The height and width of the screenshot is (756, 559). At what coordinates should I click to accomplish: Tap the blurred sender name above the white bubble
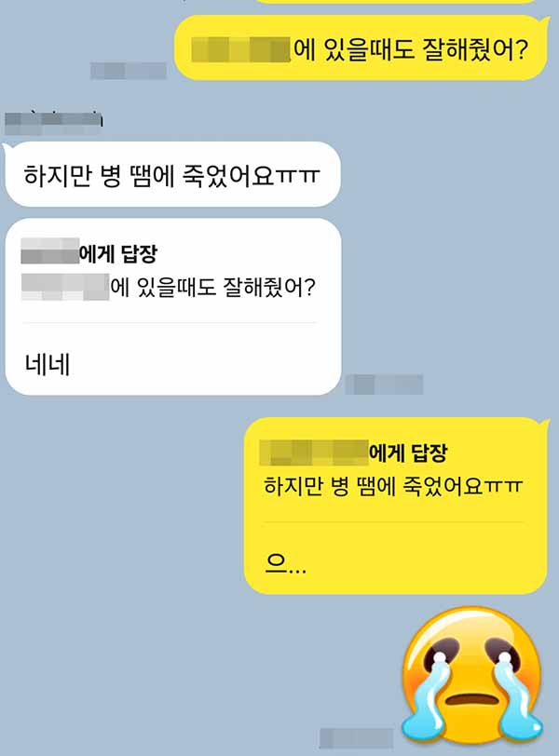coord(53,123)
